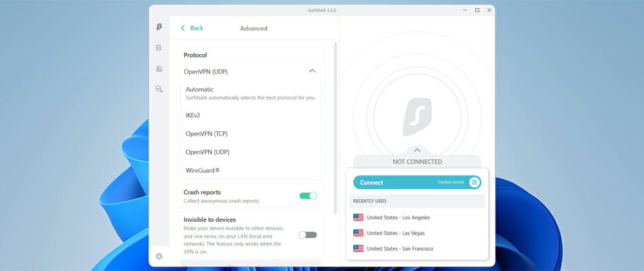Click the Los Angeles US flag icon
This screenshot has height=271, width=644.
pyautogui.click(x=358, y=217)
